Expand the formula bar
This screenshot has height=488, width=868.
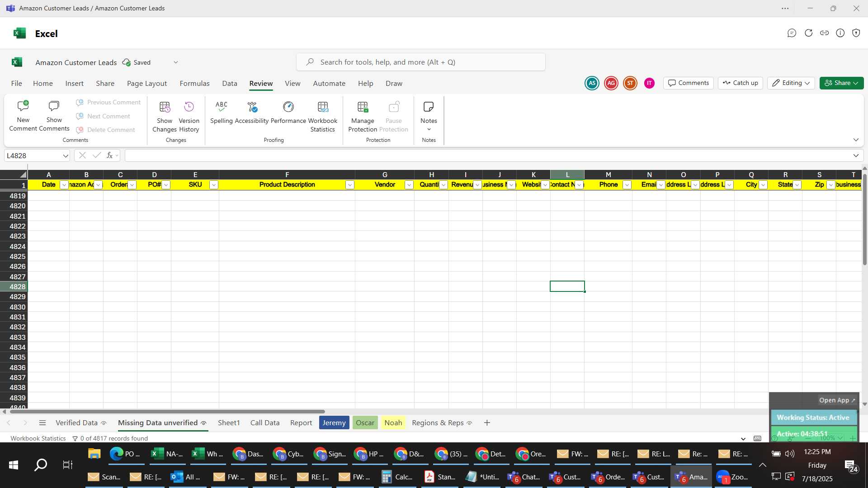[856, 155]
